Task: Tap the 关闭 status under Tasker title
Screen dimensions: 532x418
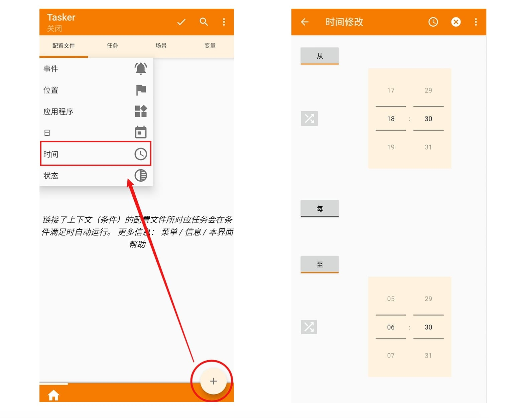Action: coord(54,28)
